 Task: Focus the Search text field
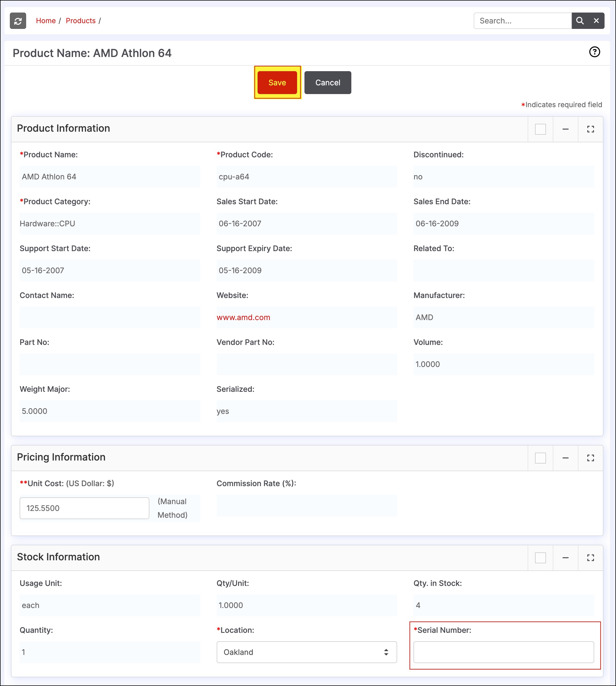click(x=523, y=21)
